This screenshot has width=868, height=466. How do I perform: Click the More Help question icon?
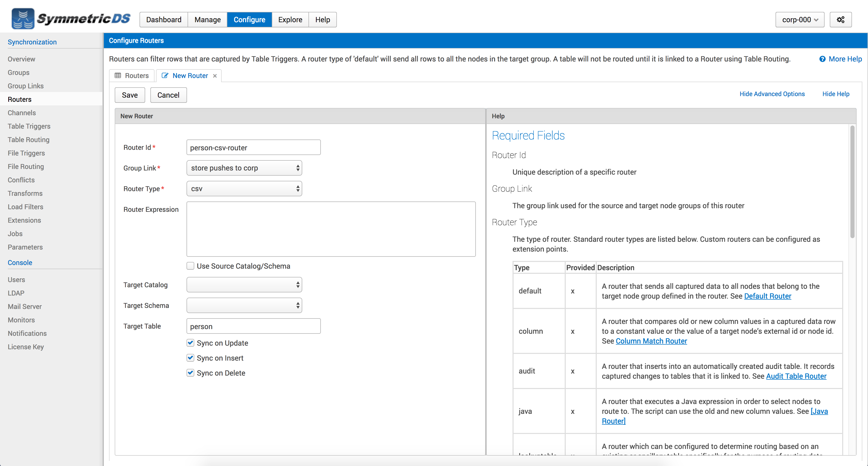(x=822, y=59)
